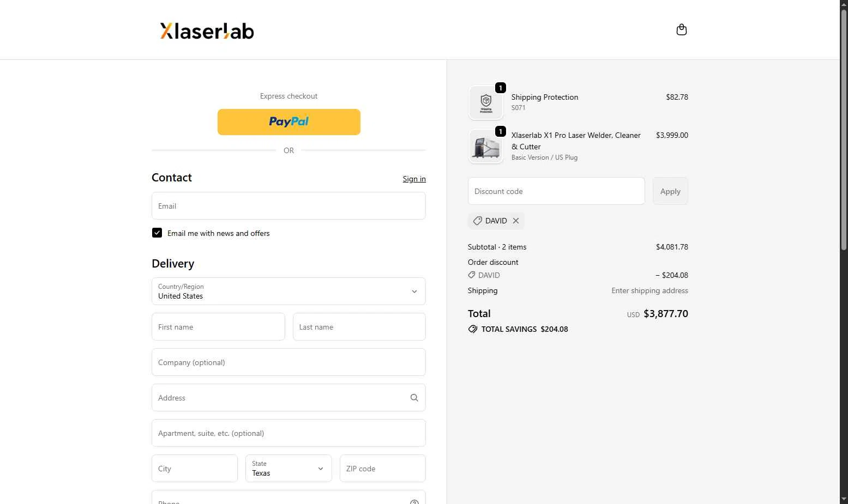Image resolution: width=848 pixels, height=504 pixels.
Task: Click the Discount code input field
Action: (556, 191)
